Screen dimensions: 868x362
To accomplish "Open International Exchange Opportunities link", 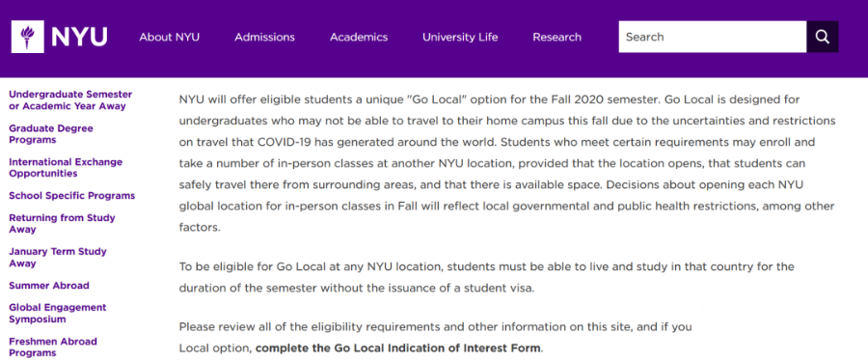I will [x=66, y=167].
